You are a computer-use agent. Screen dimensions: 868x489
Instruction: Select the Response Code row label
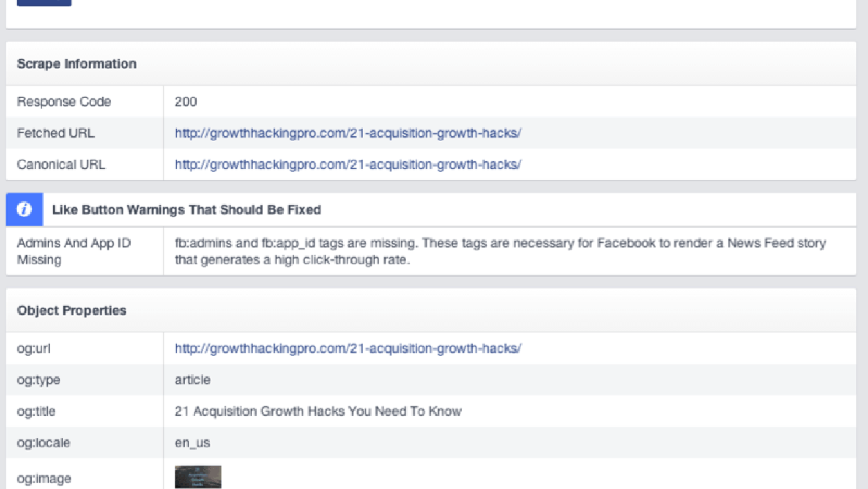65,102
